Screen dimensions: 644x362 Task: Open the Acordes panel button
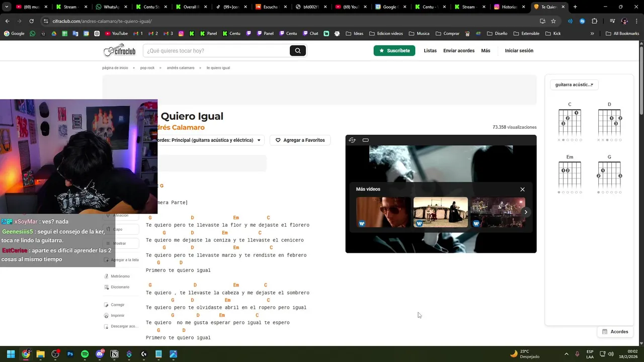pyautogui.click(x=615, y=332)
